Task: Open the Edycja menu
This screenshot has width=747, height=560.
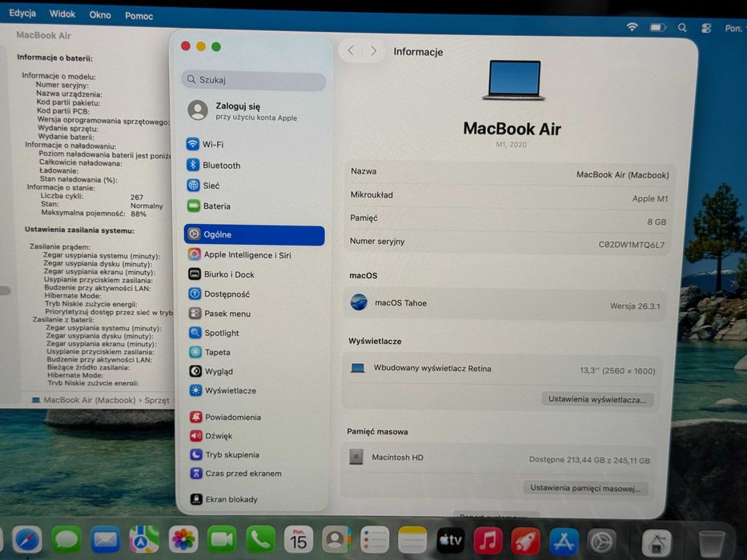Action: click(x=22, y=13)
